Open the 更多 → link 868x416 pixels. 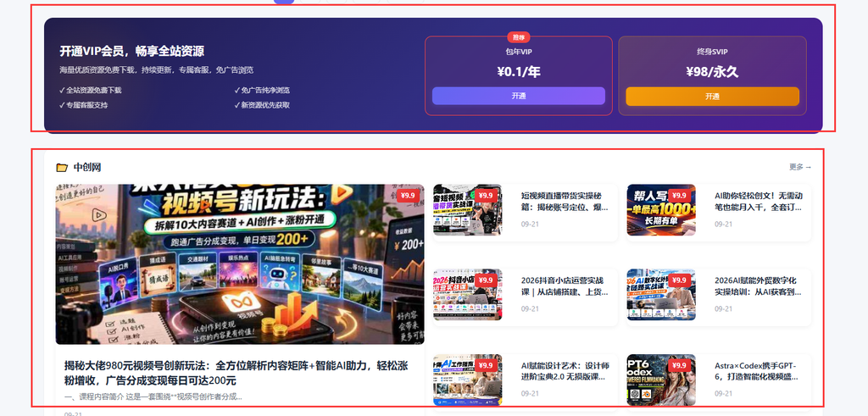click(x=800, y=167)
